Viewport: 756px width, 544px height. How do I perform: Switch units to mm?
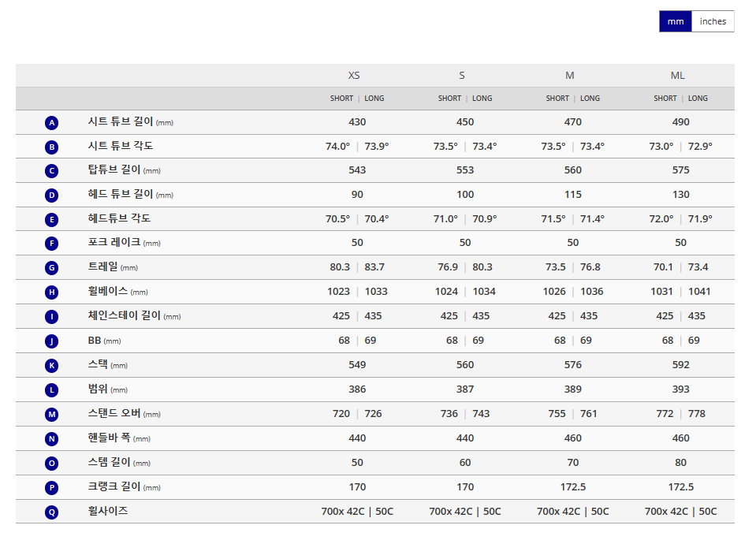(676, 22)
